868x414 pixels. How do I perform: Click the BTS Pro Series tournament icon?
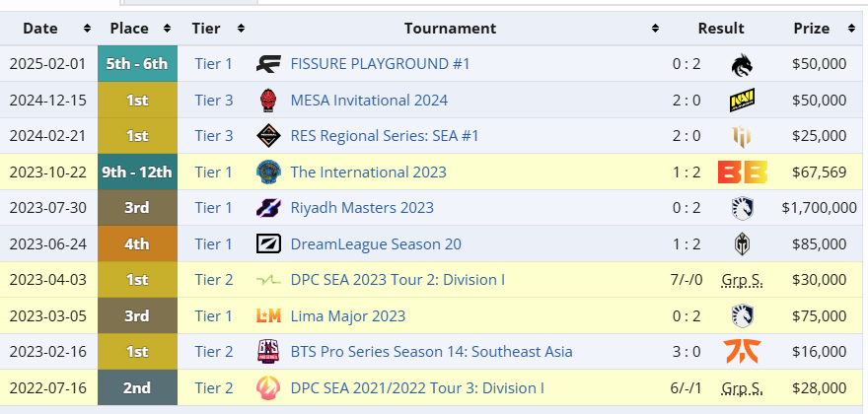click(x=268, y=352)
